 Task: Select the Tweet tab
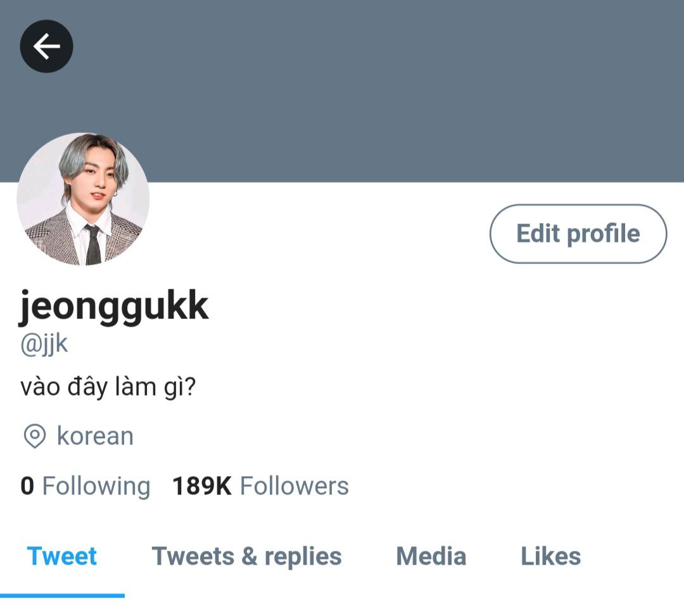click(62, 556)
